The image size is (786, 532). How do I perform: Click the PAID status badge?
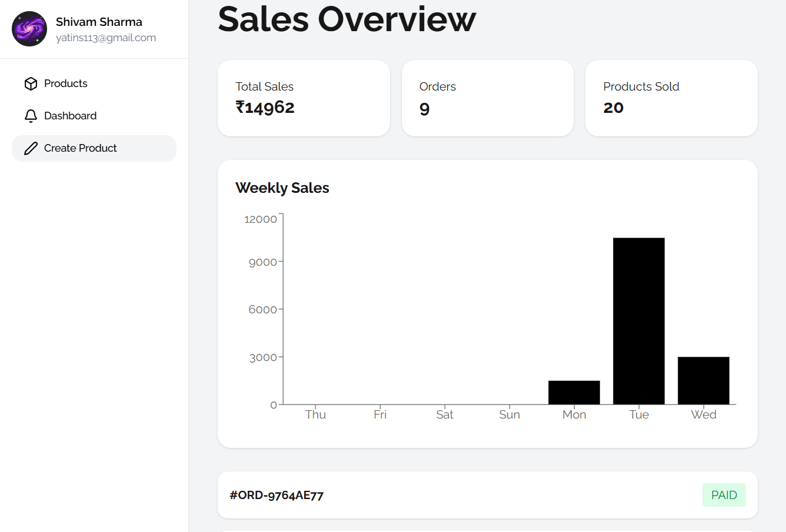click(724, 495)
